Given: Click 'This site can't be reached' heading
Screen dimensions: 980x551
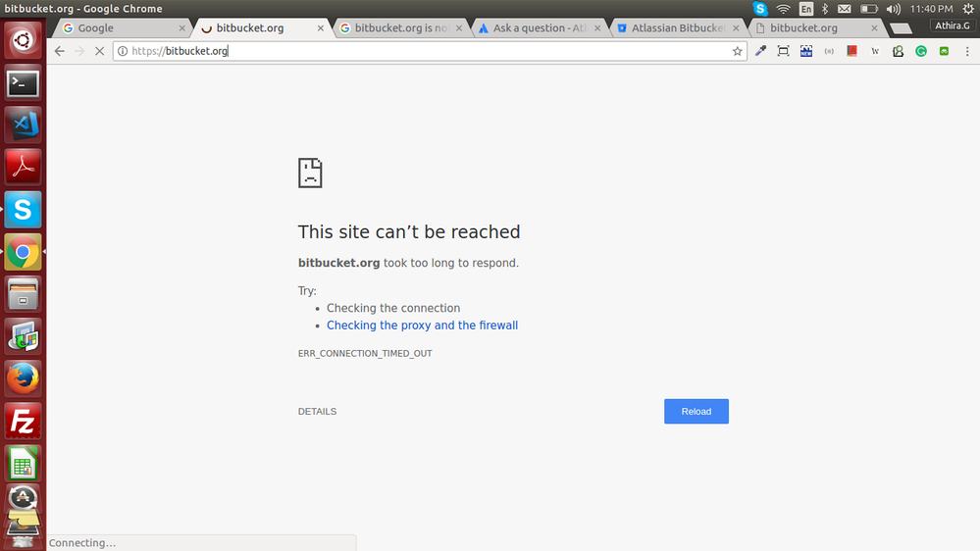Looking at the screenshot, I should [x=409, y=231].
